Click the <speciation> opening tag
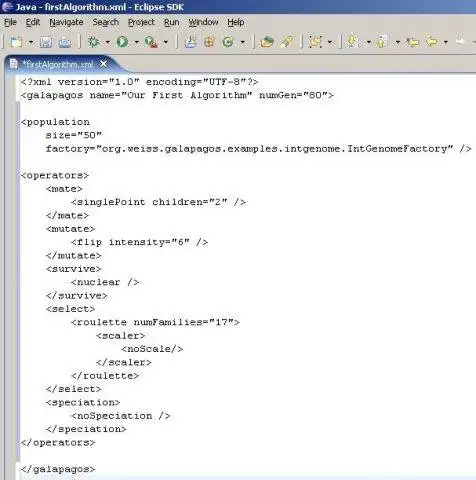This screenshot has height=480, width=476. (x=83, y=402)
